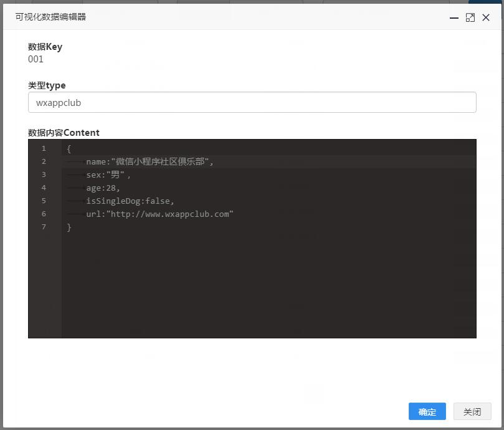Close the dialog with the X icon
Viewport: 504px width, 430px height.
[x=486, y=17]
